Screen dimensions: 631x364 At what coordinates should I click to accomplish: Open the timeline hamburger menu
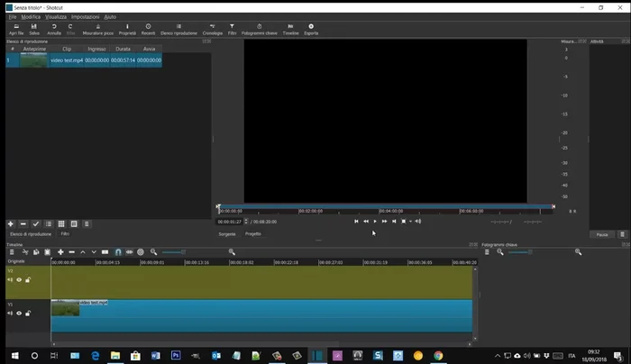pyautogui.click(x=12, y=252)
